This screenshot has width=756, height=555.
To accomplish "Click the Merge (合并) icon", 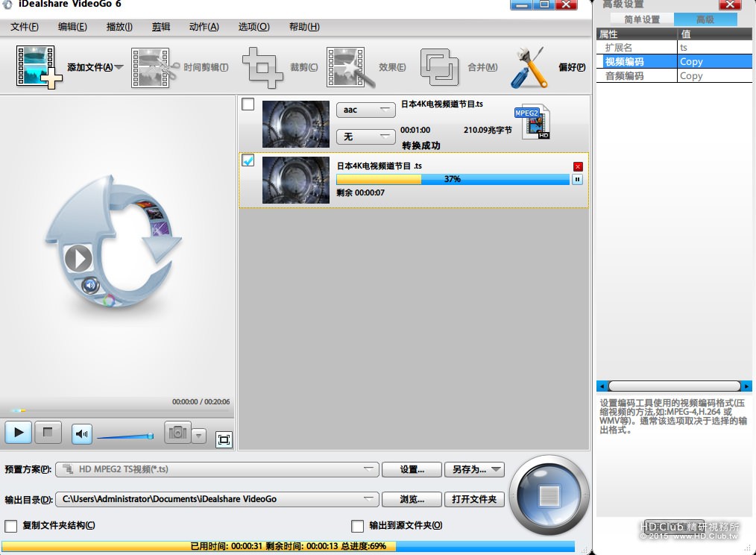I will point(438,67).
